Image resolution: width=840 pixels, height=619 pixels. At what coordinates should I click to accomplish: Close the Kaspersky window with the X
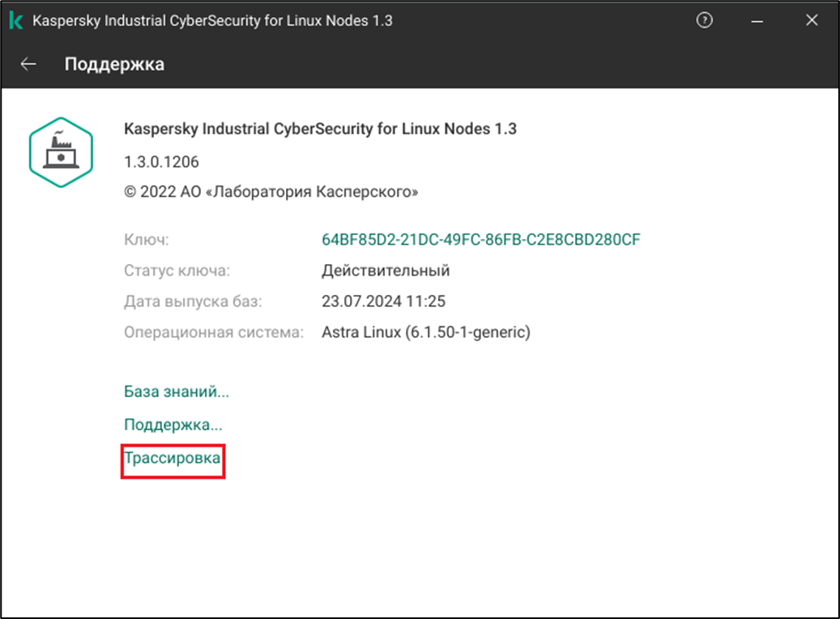click(x=812, y=21)
